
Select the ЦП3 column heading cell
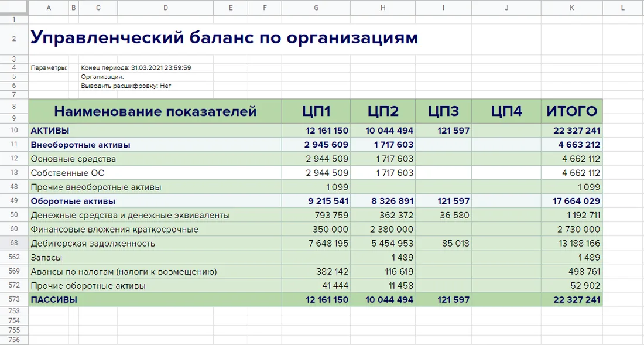[444, 111]
